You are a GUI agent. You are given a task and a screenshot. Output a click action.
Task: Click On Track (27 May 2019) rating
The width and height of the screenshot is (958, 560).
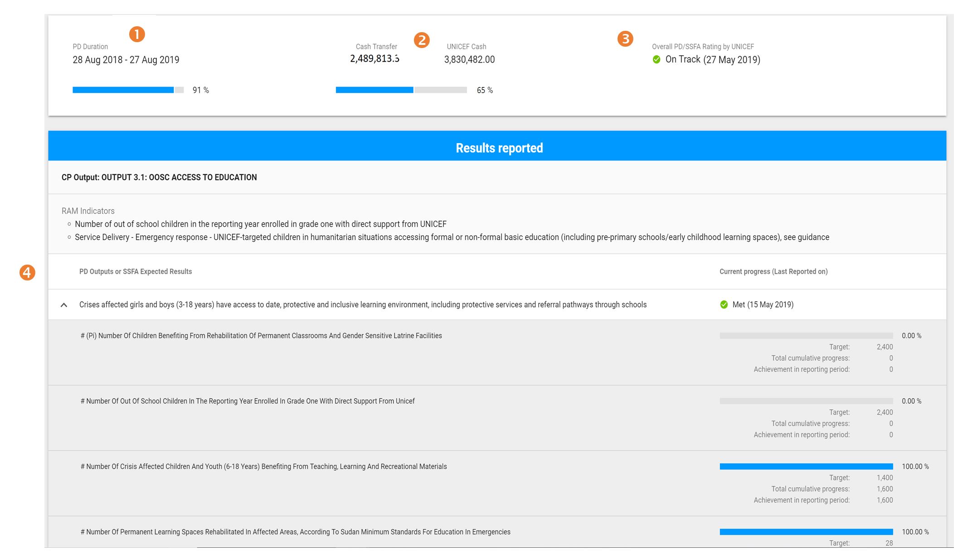(x=713, y=59)
